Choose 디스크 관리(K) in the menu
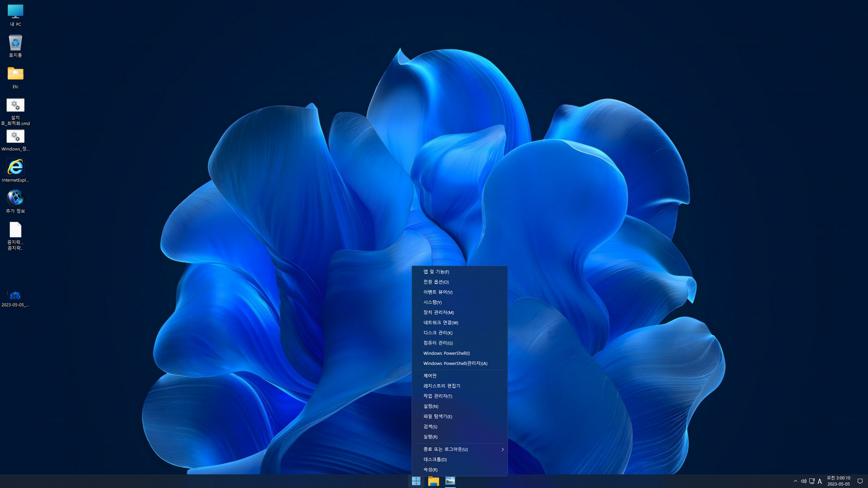 [460, 333]
